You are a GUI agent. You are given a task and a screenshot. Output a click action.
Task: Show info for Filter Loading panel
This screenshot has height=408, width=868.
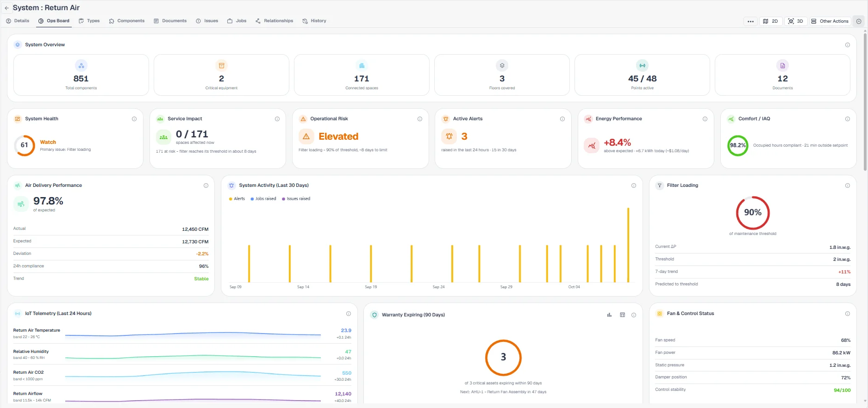pyautogui.click(x=848, y=185)
